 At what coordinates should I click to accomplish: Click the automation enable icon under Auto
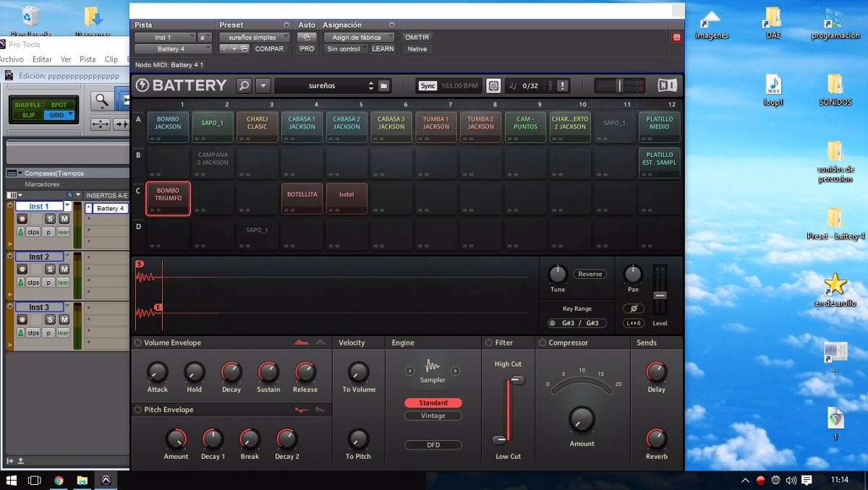(307, 37)
